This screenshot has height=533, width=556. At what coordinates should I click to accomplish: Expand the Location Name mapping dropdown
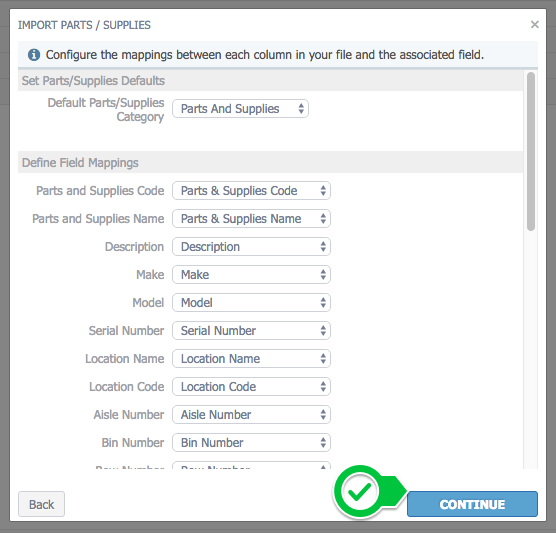pyautogui.click(x=251, y=359)
